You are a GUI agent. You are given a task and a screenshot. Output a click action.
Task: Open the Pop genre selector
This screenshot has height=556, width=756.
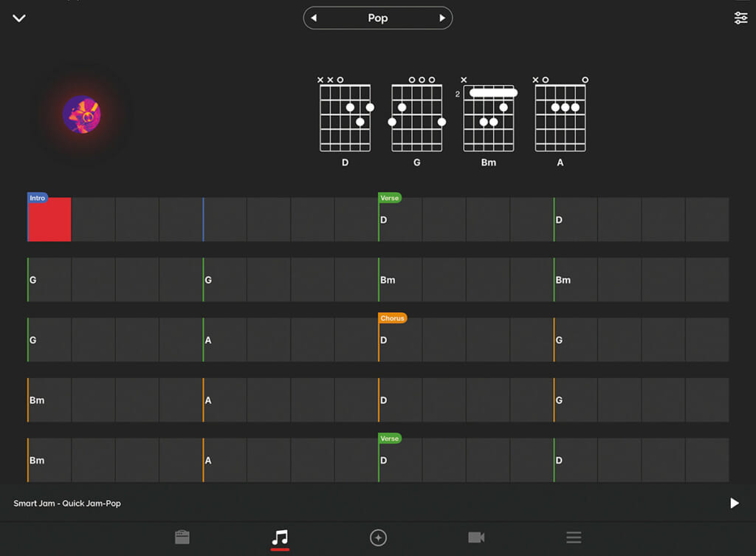coord(377,18)
